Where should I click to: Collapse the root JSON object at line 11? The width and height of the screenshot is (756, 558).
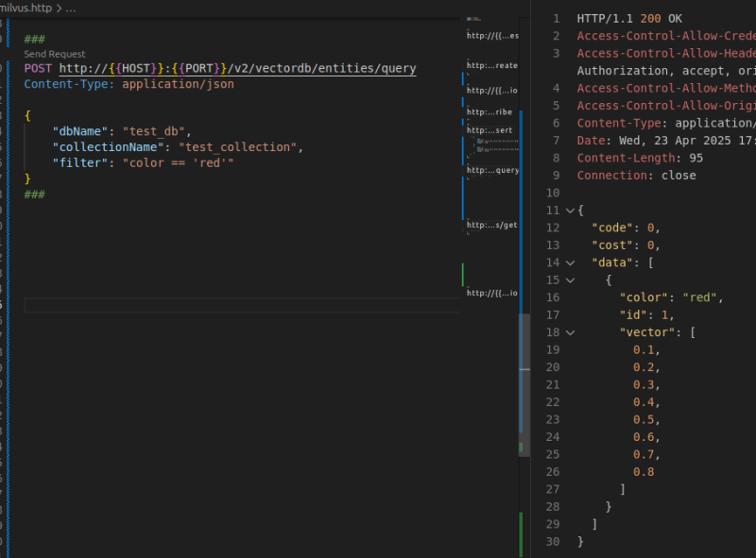[568, 211]
